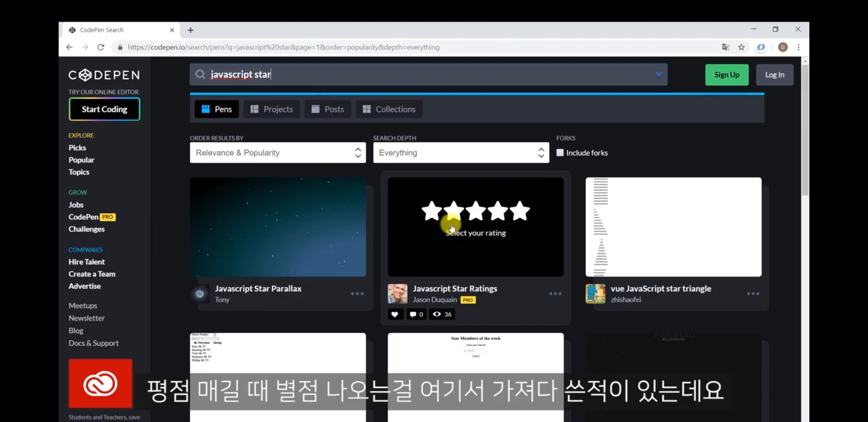Switch to the Posts tab
Image resolution: width=868 pixels, height=422 pixels.
(x=328, y=109)
